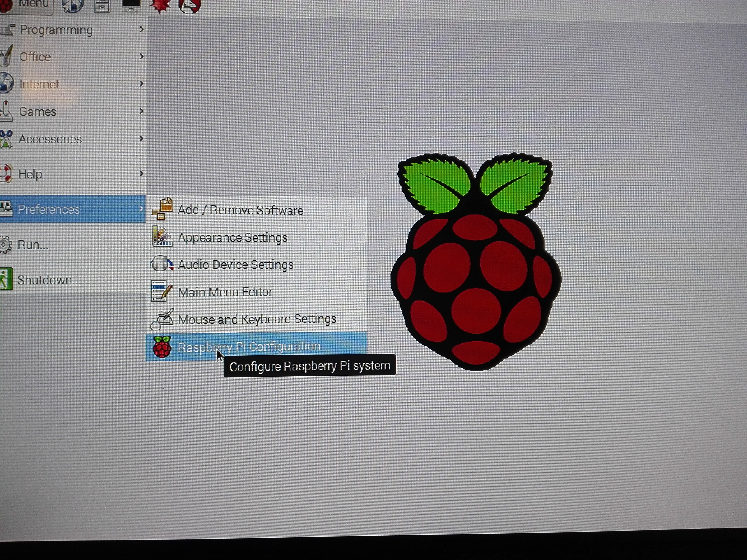747x560 pixels.
Task: Expand the Programming submenu arrow
Action: (141, 29)
